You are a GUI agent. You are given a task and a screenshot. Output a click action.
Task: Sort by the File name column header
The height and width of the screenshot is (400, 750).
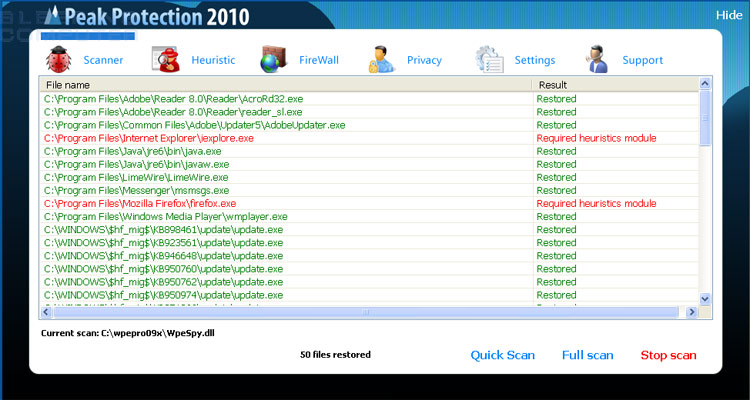[286, 85]
